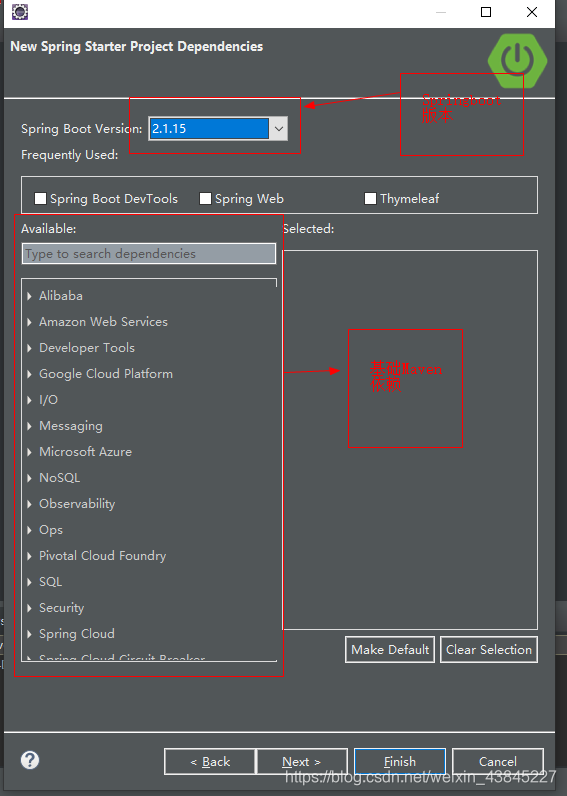Expand the Developer Tools category
The width and height of the screenshot is (567, 796).
click(29, 348)
